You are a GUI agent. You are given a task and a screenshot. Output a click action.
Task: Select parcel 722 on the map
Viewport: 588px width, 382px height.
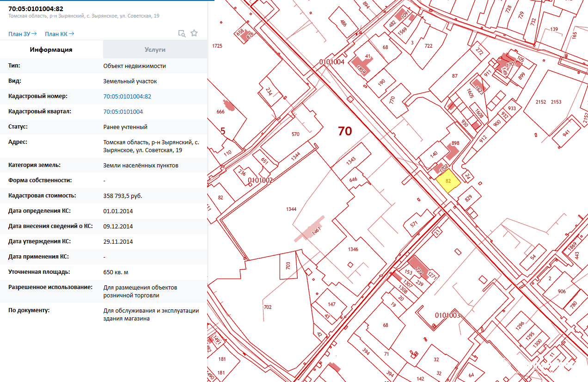(428, 46)
